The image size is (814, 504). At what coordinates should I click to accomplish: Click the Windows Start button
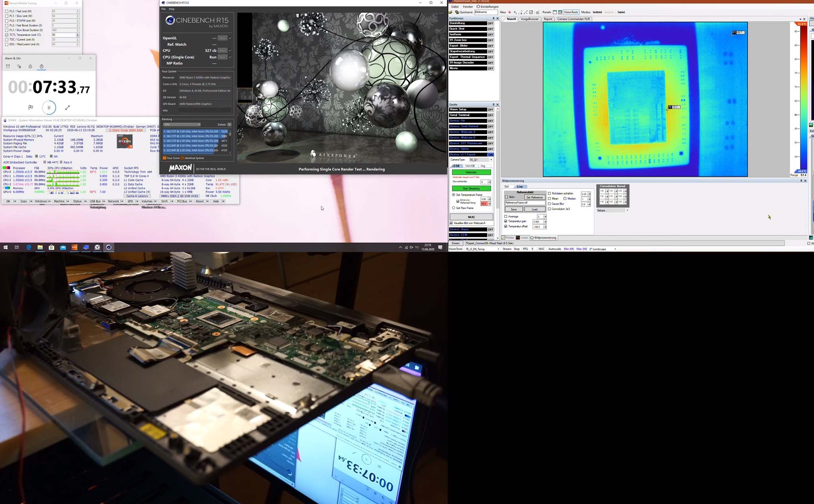click(x=6, y=247)
